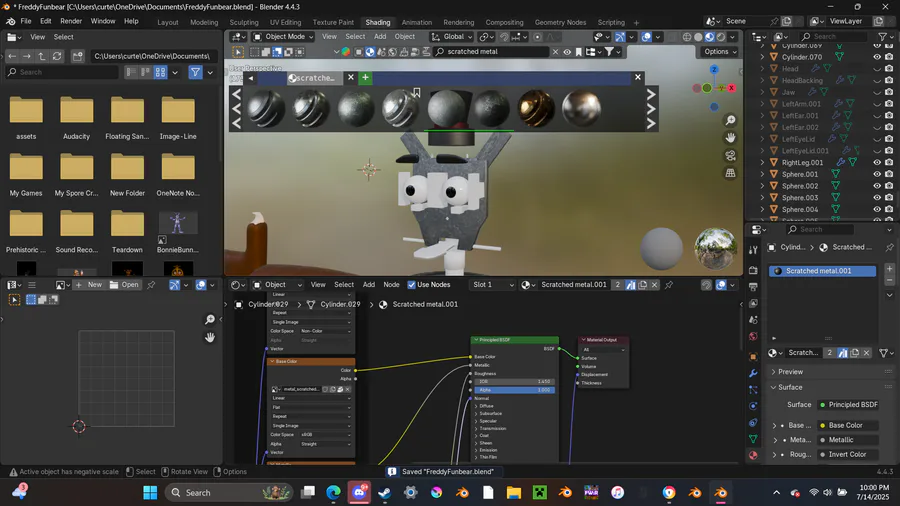The width and height of the screenshot is (900, 506).
Task: Expand the Base Color property row
Action: point(774,426)
